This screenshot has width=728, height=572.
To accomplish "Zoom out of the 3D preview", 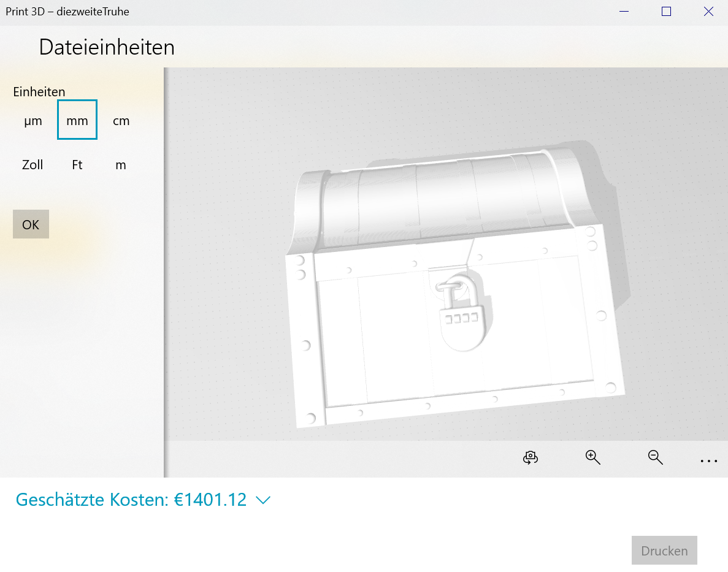I will [656, 458].
